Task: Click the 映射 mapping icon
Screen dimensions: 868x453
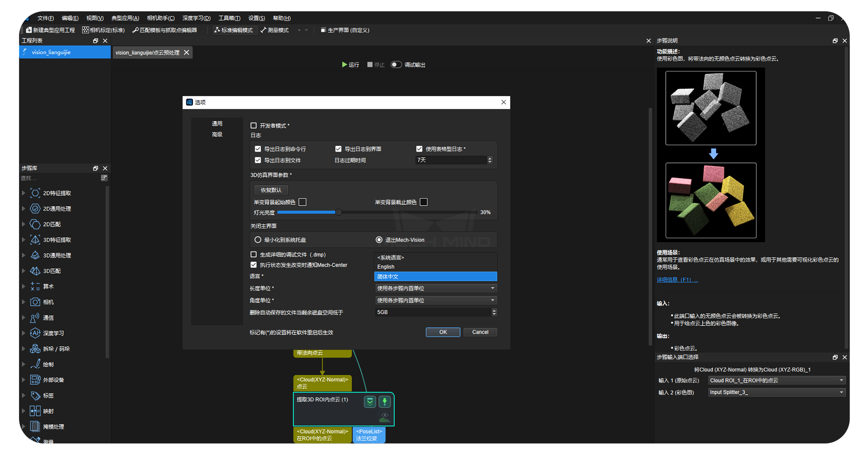Action: coord(35,411)
